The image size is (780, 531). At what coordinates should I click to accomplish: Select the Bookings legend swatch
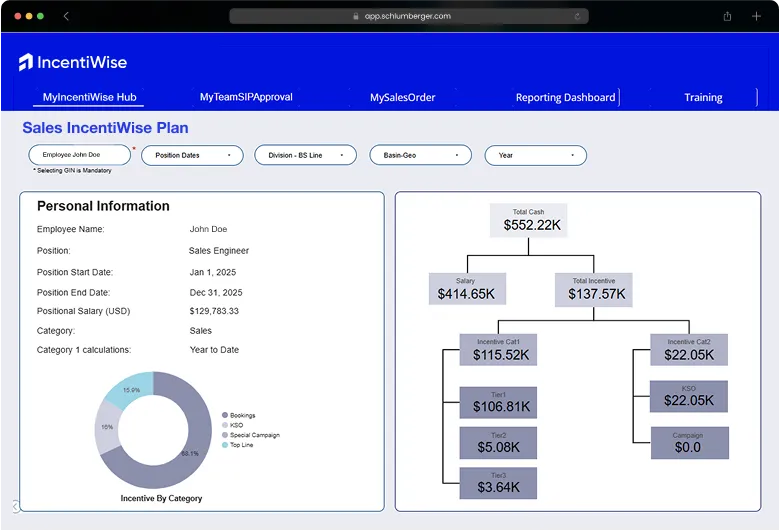click(x=225, y=415)
